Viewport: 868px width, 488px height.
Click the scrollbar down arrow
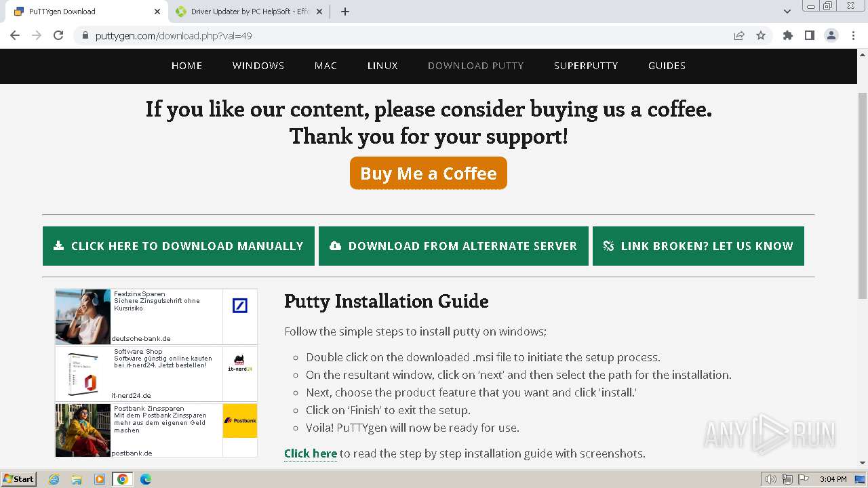pyautogui.click(x=863, y=464)
